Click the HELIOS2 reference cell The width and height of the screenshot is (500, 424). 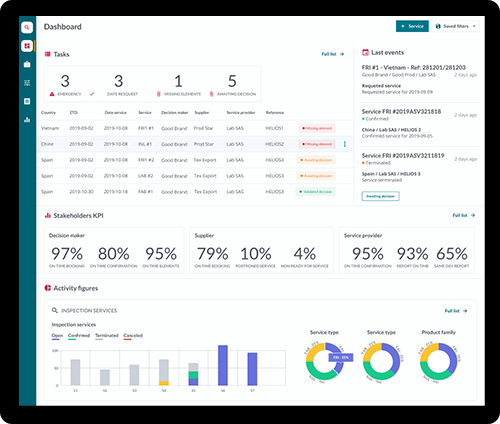point(275,144)
